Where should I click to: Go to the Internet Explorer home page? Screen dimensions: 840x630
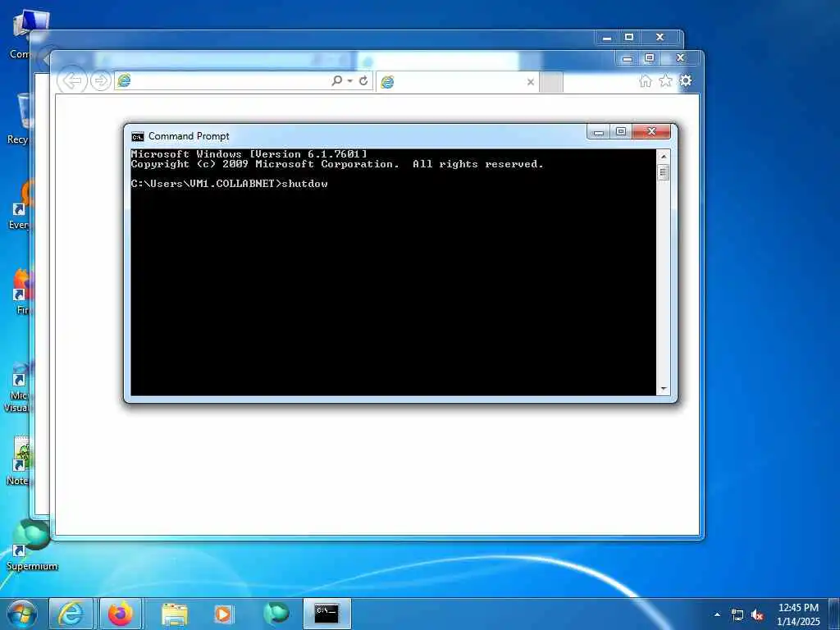pos(646,81)
